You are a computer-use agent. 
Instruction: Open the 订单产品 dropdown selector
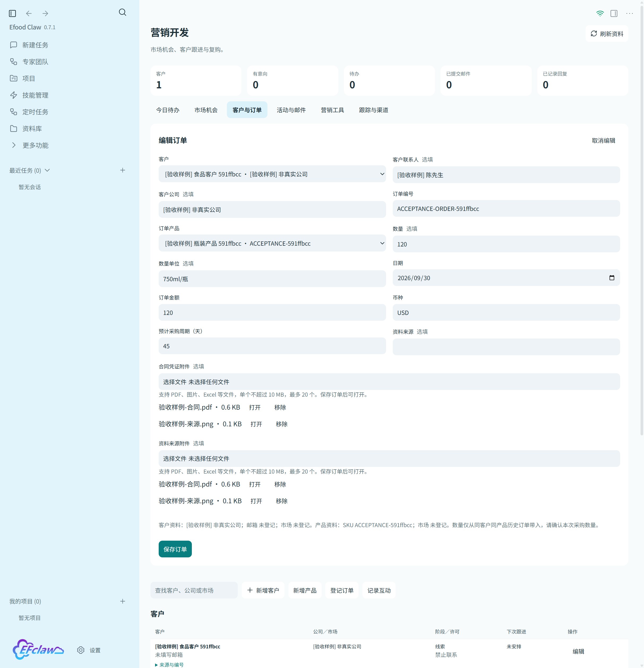pos(272,243)
